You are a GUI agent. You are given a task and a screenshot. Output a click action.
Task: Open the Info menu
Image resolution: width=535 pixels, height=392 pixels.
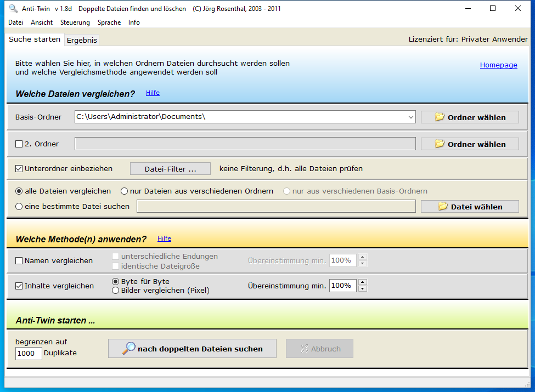tap(134, 22)
